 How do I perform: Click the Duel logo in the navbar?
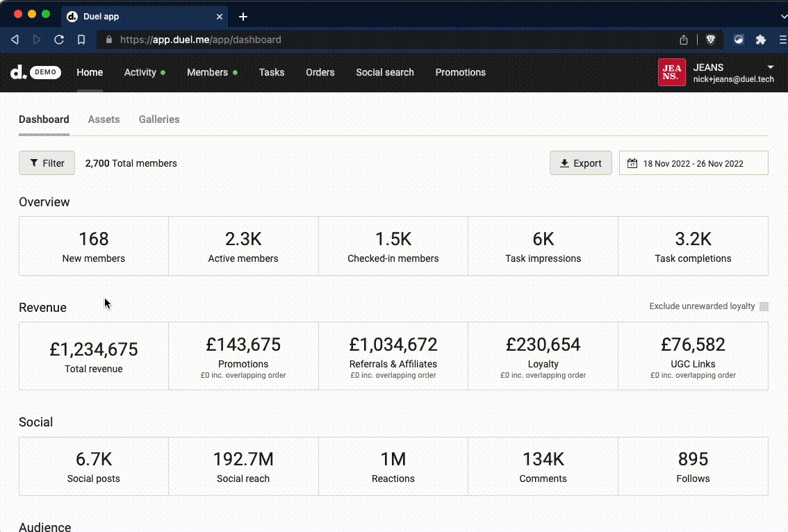tap(18, 72)
